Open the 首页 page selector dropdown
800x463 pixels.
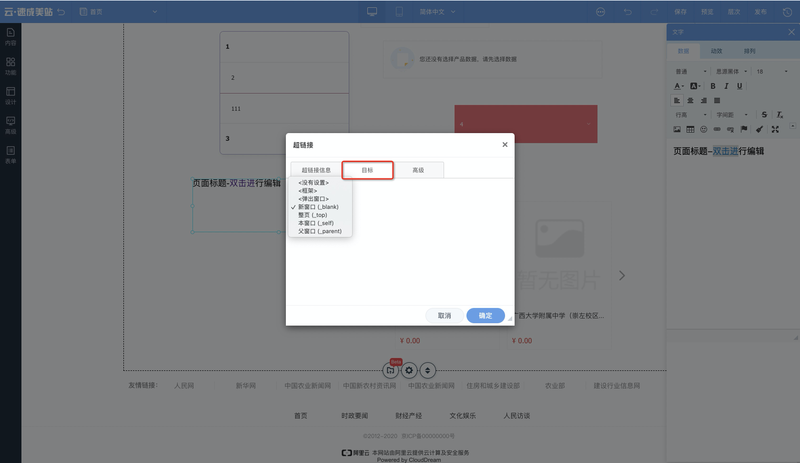coord(118,12)
